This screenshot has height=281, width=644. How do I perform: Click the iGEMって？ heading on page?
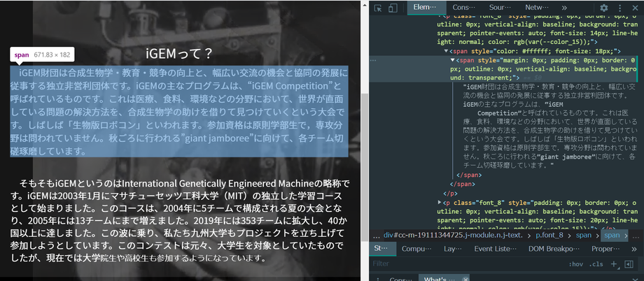[x=178, y=53]
